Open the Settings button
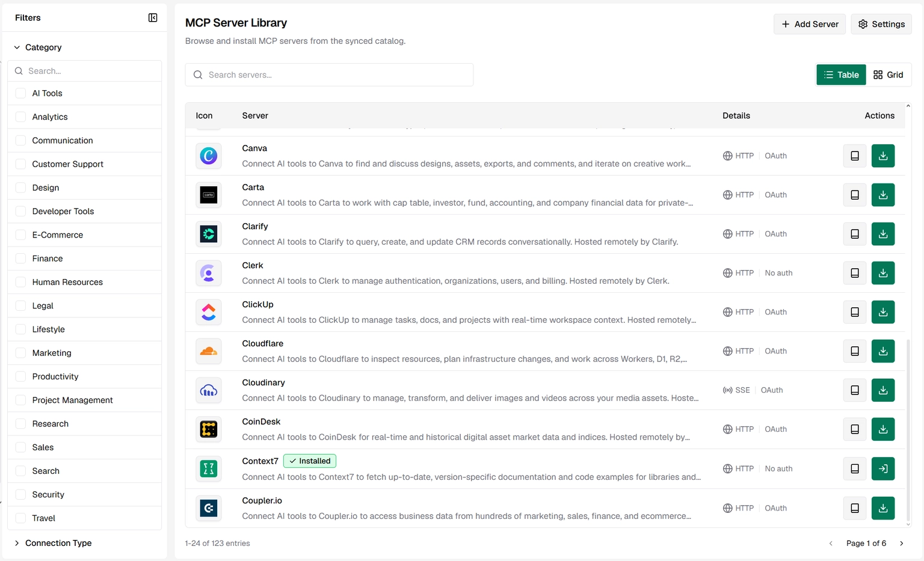924x561 pixels. [x=881, y=24]
